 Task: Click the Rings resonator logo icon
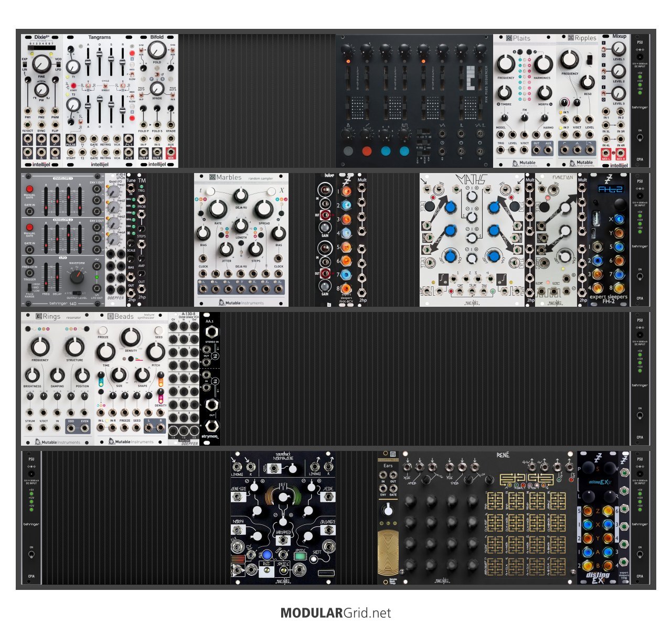[38, 316]
